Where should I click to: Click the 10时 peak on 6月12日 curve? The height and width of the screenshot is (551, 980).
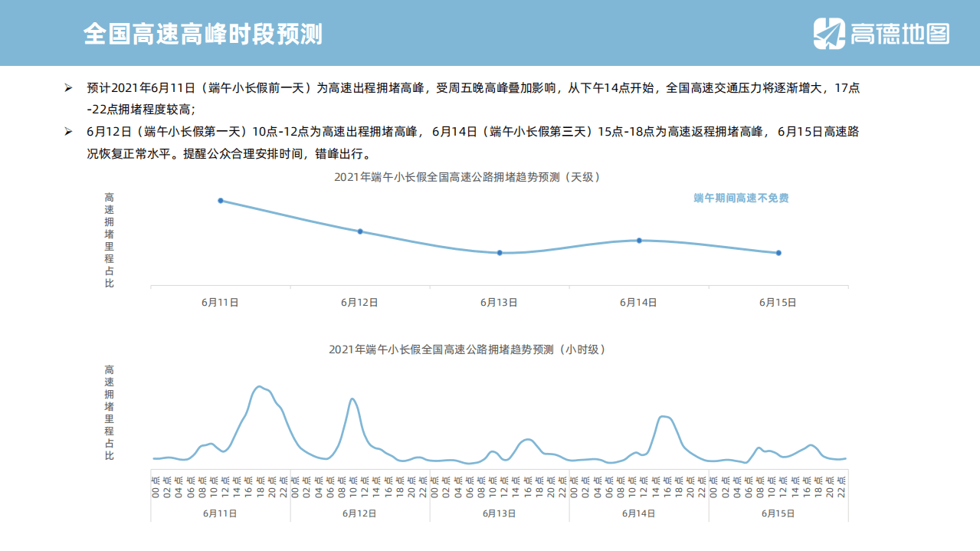tap(352, 398)
